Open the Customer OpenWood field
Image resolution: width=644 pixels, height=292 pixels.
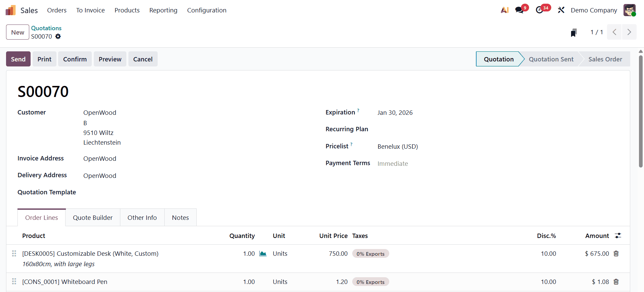[100, 112]
